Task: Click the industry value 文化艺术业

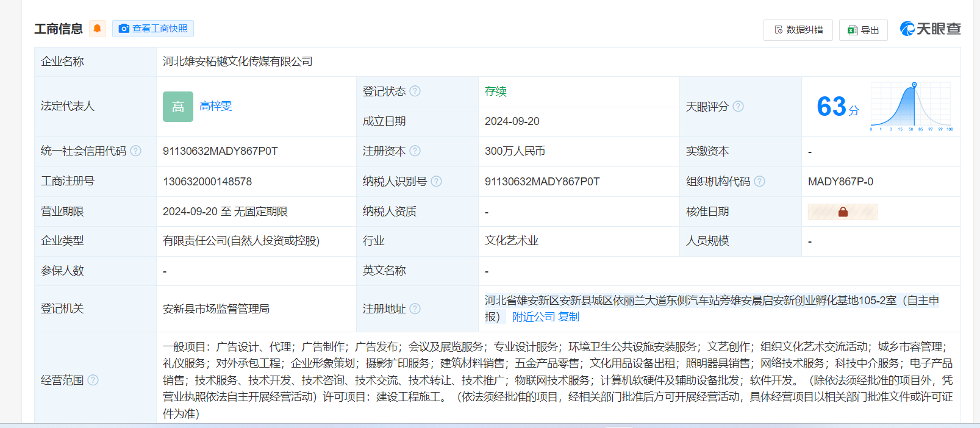Action: pos(512,241)
